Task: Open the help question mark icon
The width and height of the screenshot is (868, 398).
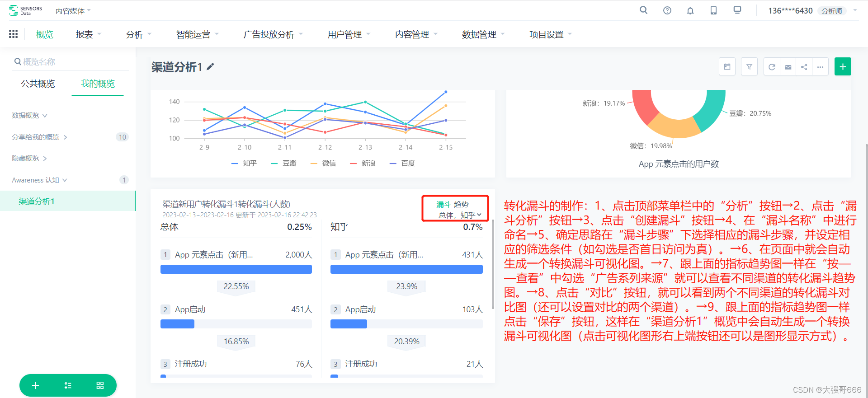Action: tap(667, 10)
